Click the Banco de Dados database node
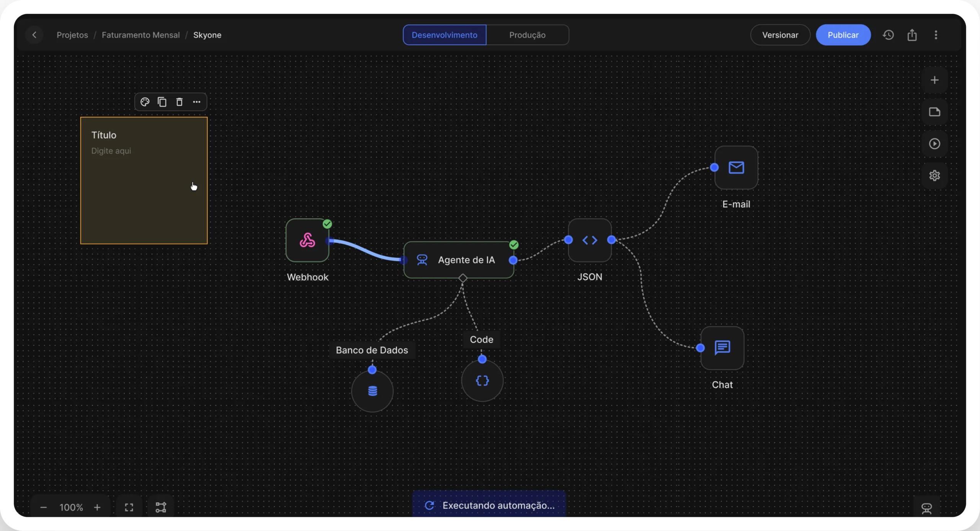980x531 pixels. (372, 391)
